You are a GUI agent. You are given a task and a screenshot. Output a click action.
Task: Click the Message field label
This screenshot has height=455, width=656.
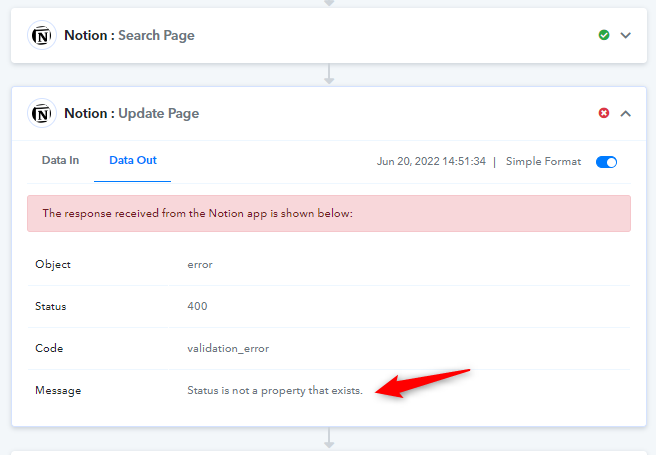coord(58,391)
